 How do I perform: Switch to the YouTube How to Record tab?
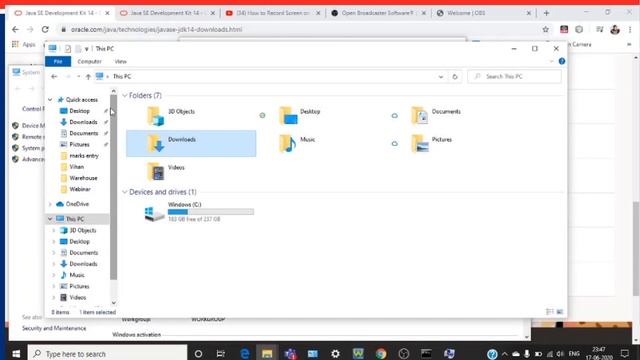tap(273, 13)
